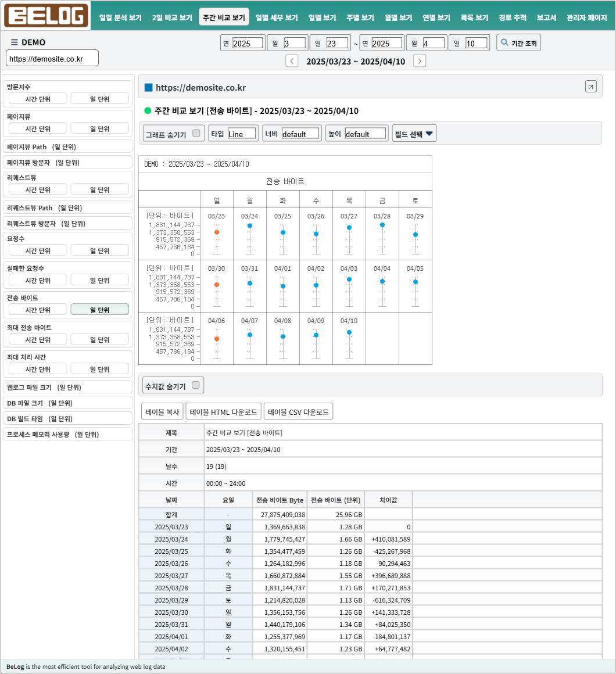This screenshot has width=616, height=674.
Task: Select 요청수 시간 단위 button
Action: tap(38, 250)
